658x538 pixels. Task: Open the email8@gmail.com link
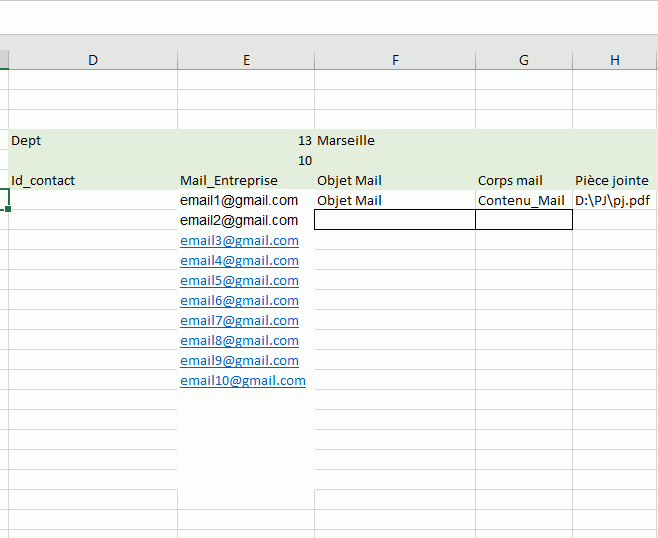239,340
